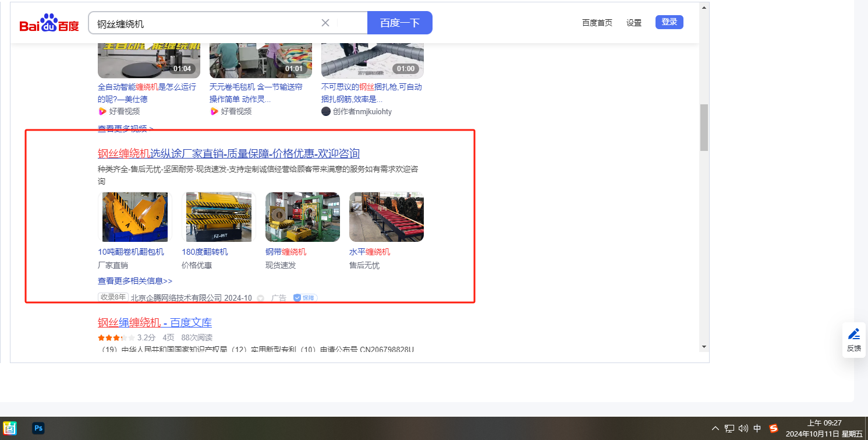Click the 好看视频 icon under 天元卷毛毯机 video
Screen dimensions: 868x440
pyautogui.click(x=214, y=111)
